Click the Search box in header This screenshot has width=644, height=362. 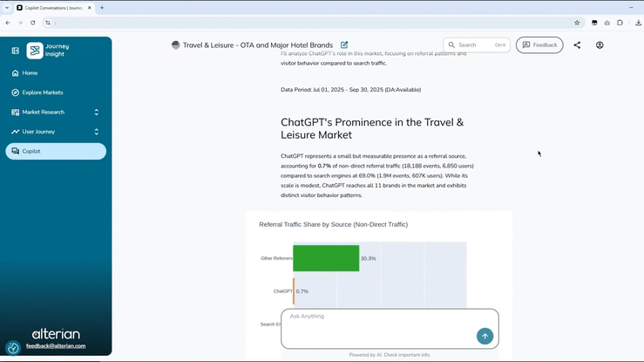(x=476, y=45)
